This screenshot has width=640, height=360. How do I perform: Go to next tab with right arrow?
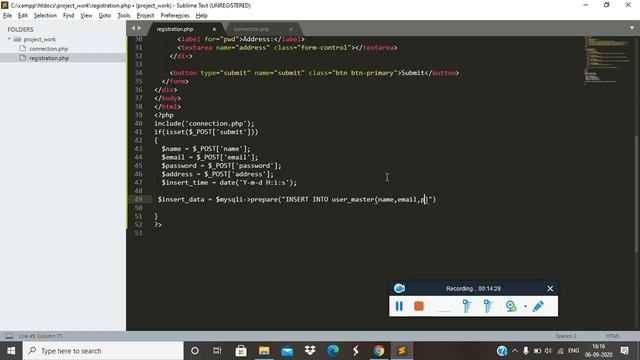pyautogui.click(x=140, y=28)
